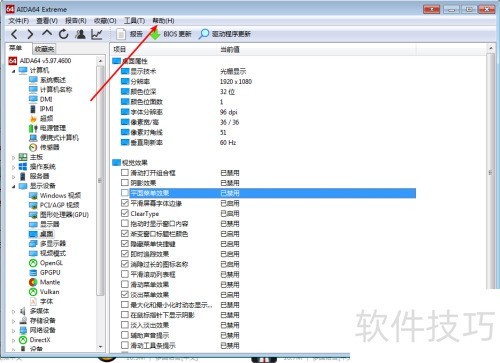
Task: Collapse the 计算机 tree node
Action: tap(13, 71)
